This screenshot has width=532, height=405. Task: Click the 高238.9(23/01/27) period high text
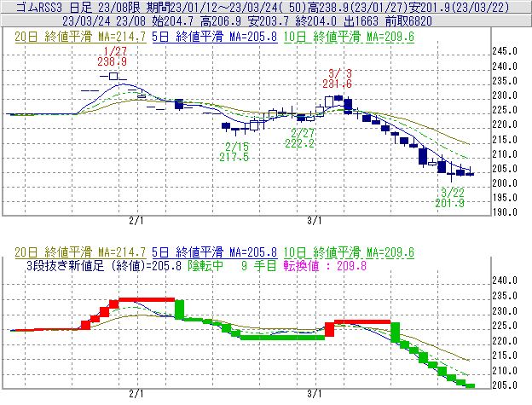357,7
